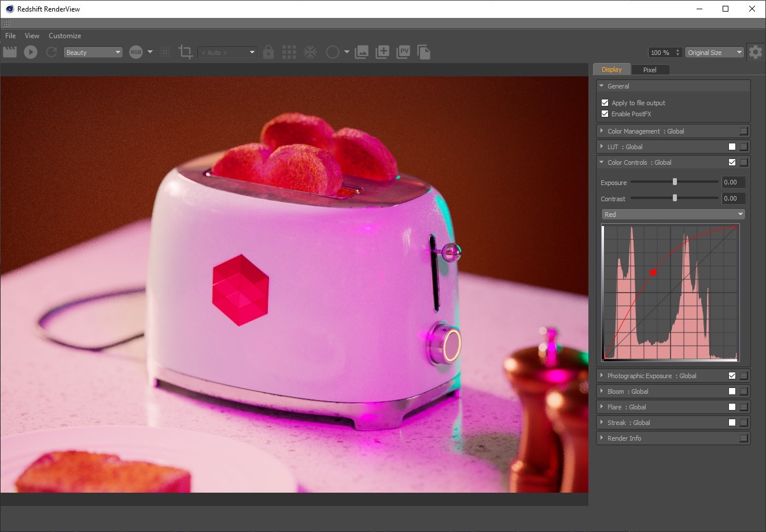This screenshot has width=766, height=532.
Task: Open the Original Size dropdown
Action: (715, 52)
